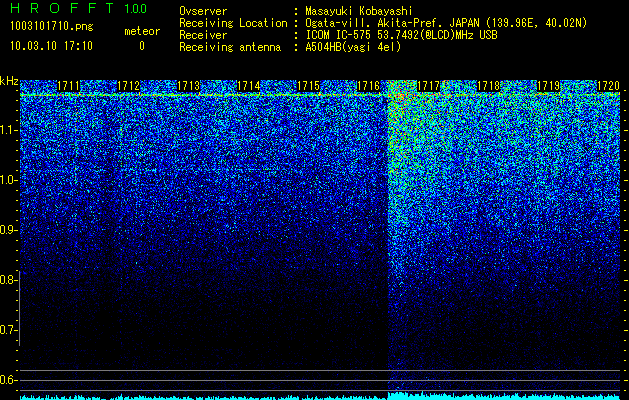The image size is (629, 400).
Task: Select the version number 1.0.0
Action: click(x=136, y=8)
